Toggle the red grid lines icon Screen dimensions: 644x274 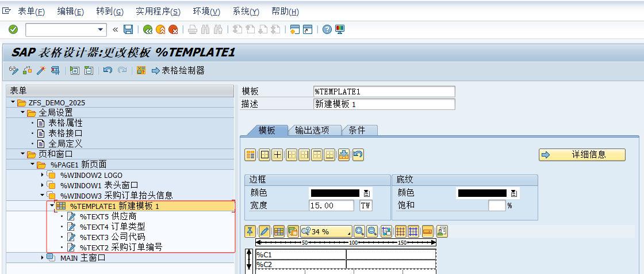400,231
